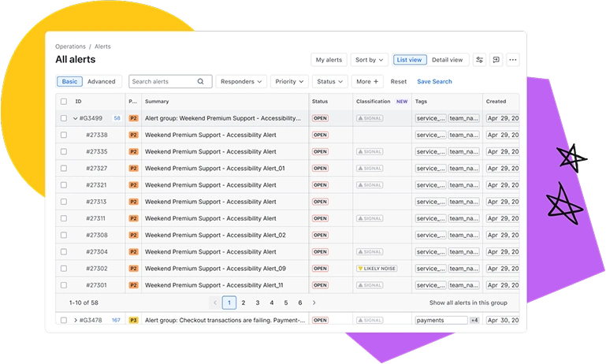606x364 pixels.
Task: Click the Save Search link
Action: tap(434, 81)
